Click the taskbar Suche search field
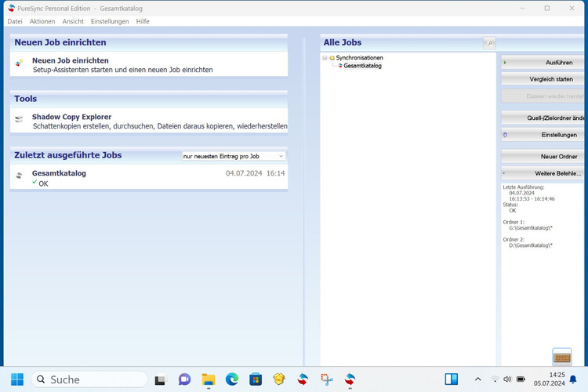 pos(89,379)
